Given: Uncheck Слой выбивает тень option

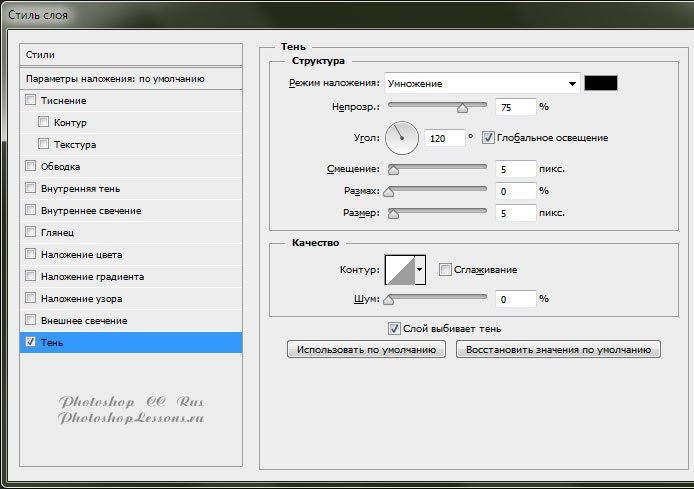Looking at the screenshot, I should coord(394,328).
